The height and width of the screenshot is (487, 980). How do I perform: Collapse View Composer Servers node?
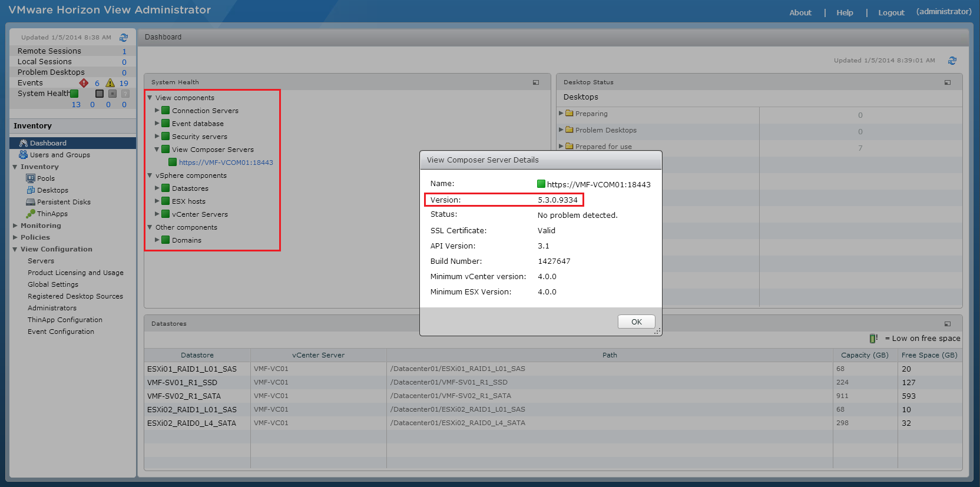pyautogui.click(x=157, y=150)
